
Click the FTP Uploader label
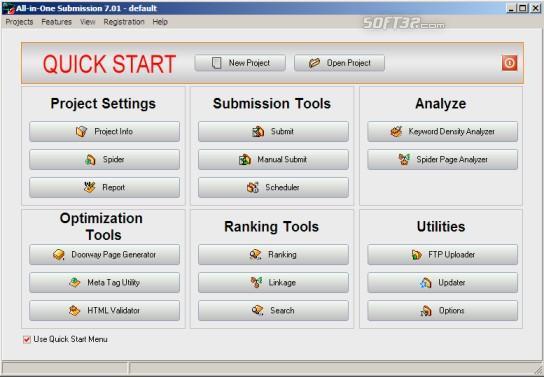pyautogui.click(x=451, y=255)
